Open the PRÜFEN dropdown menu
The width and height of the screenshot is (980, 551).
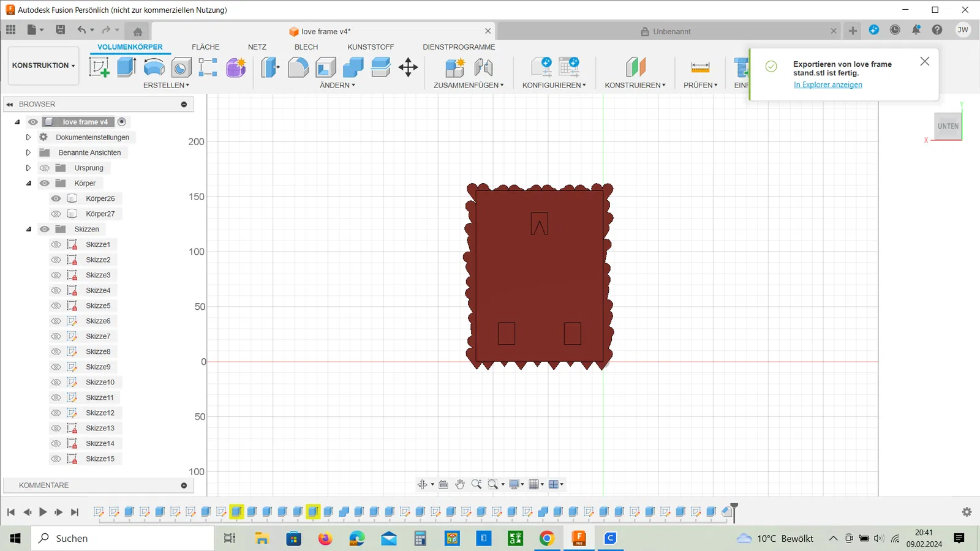click(x=701, y=85)
